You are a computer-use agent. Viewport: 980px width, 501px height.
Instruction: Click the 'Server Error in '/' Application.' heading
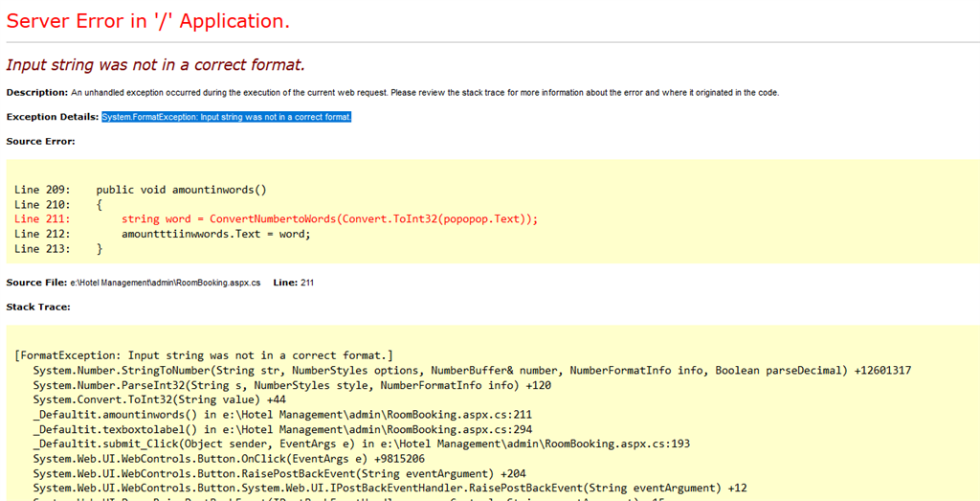tap(148, 21)
